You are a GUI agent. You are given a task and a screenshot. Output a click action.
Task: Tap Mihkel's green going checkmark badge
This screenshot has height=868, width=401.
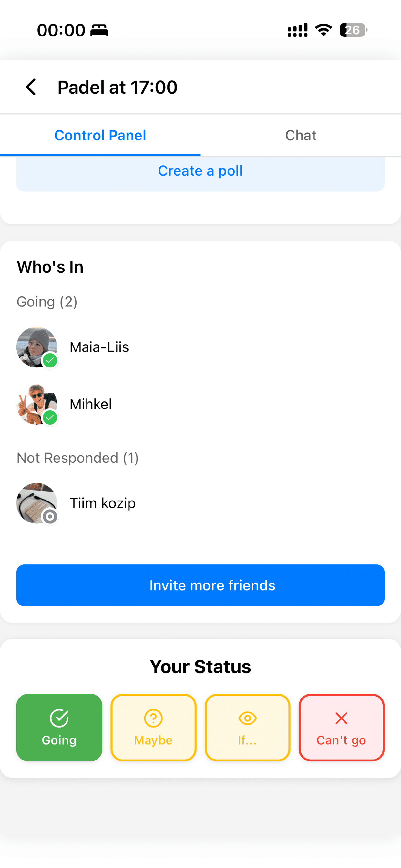pos(50,418)
